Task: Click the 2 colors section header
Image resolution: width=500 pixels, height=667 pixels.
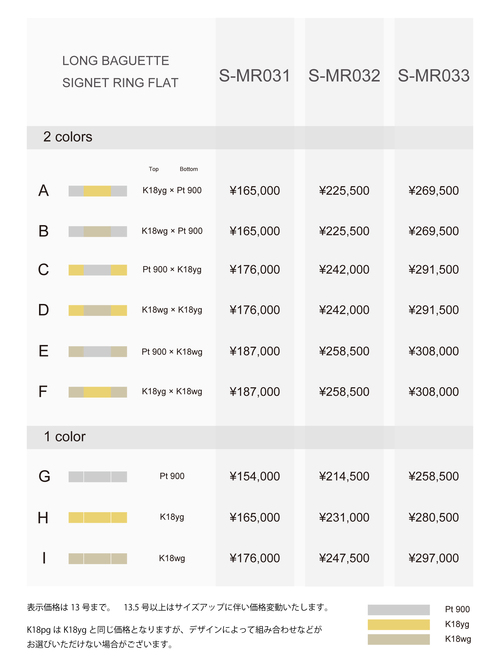Action: (x=250, y=137)
